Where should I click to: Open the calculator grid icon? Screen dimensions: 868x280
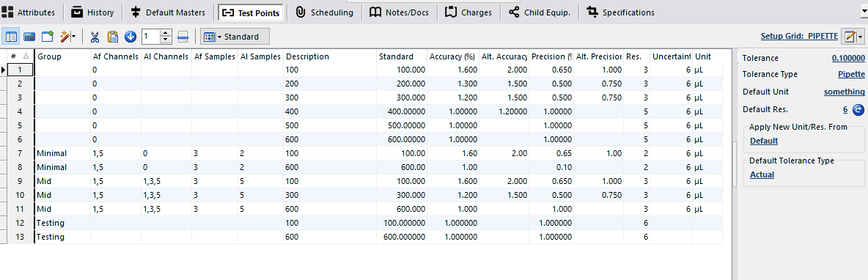click(29, 37)
